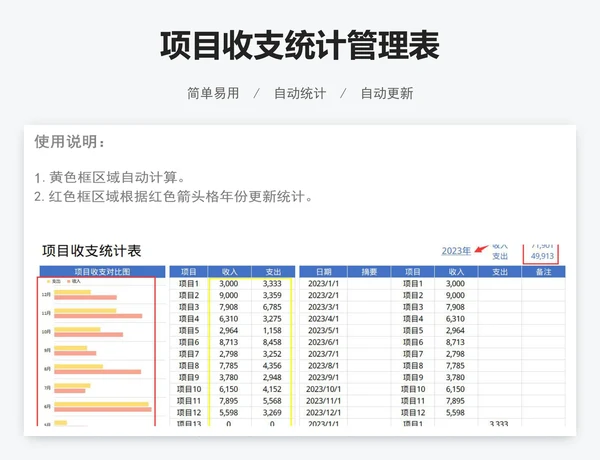The image size is (600, 460).
Task: Click the 8月 axis label in chart
Action: point(47,369)
